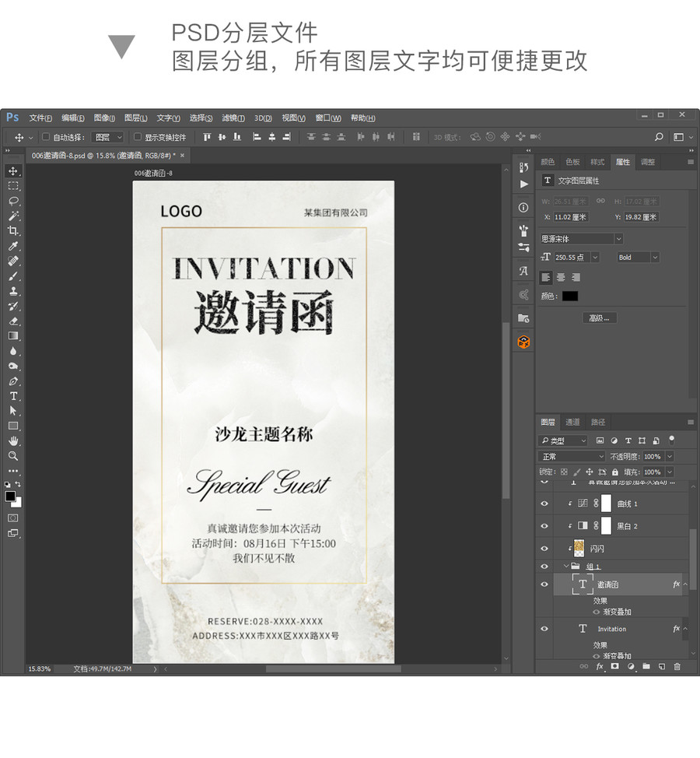700x758 pixels.
Task: Select the Gradient tool
Action: coord(13,336)
